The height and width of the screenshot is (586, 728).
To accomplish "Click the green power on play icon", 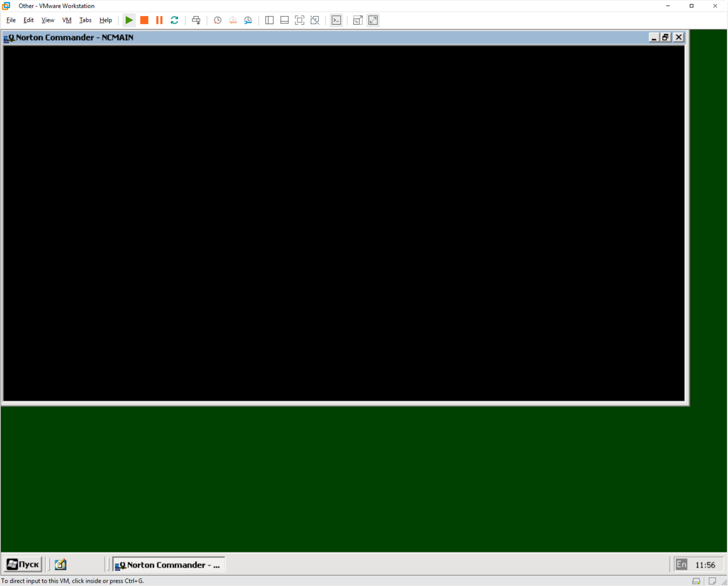I will click(x=129, y=20).
